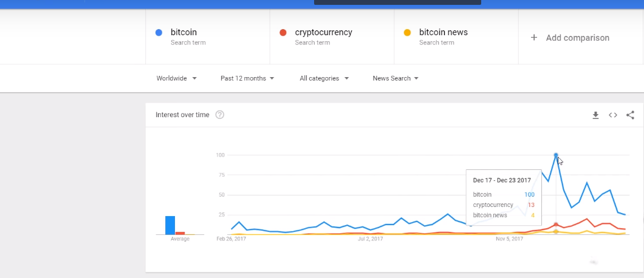Expand the All categories dropdown

pyautogui.click(x=324, y=78)
